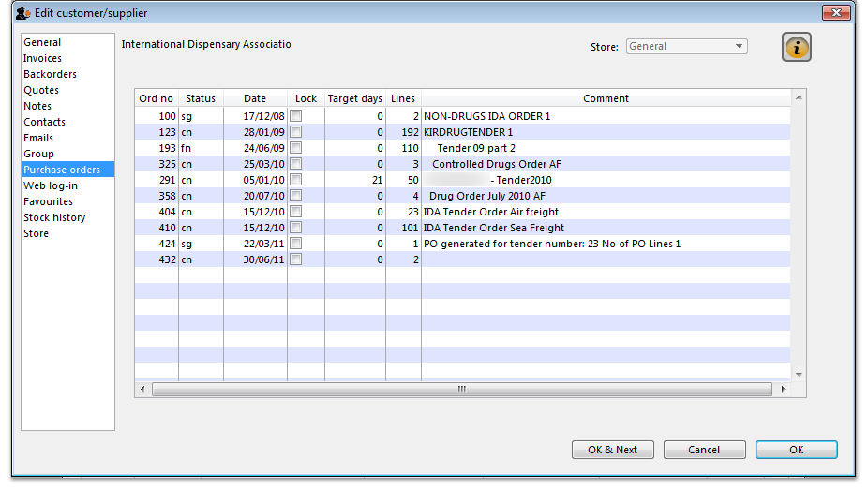The width and height of the screenshot is (868, 489).
Task: Select the KIRDRUGTENDER 1 order row
Action: [x=468, y=132]
